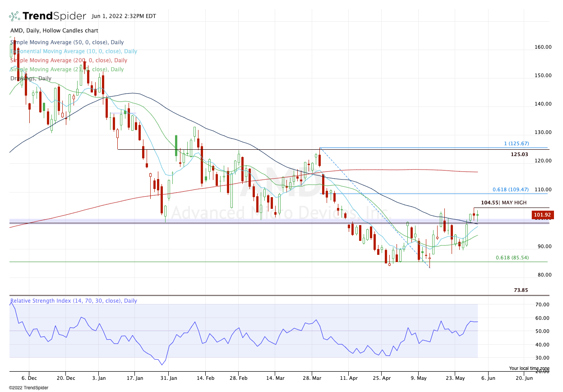Click the 'Your local time zone' text
This screenshot has height=392, width=563.
[x=529, y=369]
